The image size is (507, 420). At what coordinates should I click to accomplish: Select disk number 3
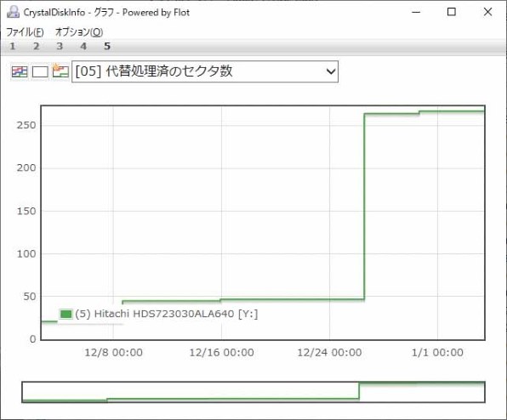(x=60, y=46)
